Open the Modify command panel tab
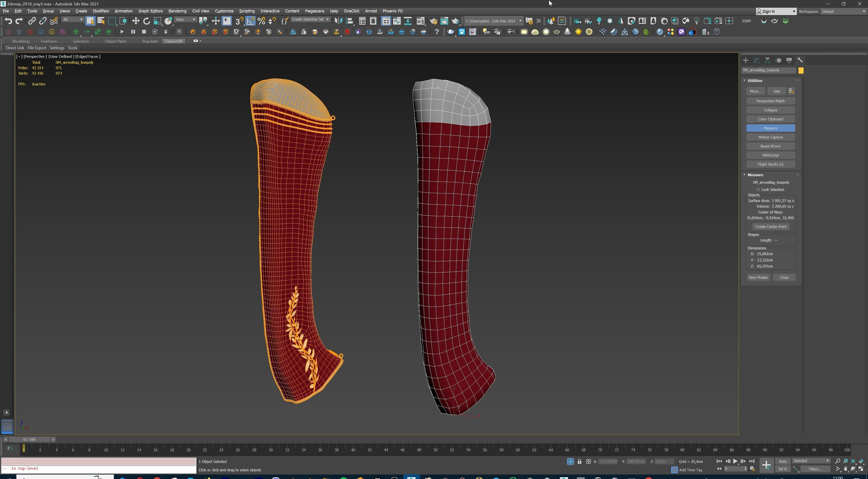The height and width of the screenshot is (479, 868). pyautogui.click(x=757, y=60)
